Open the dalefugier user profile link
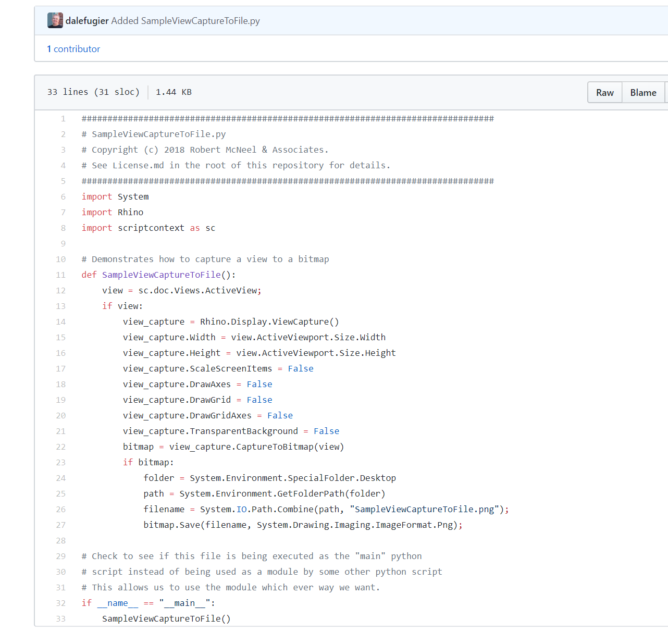668x644 pixels. click(x=87, y=21)
